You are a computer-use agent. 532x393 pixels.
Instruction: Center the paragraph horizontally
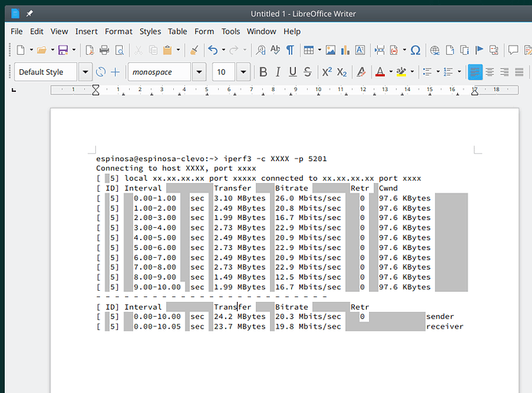[490, 72]
